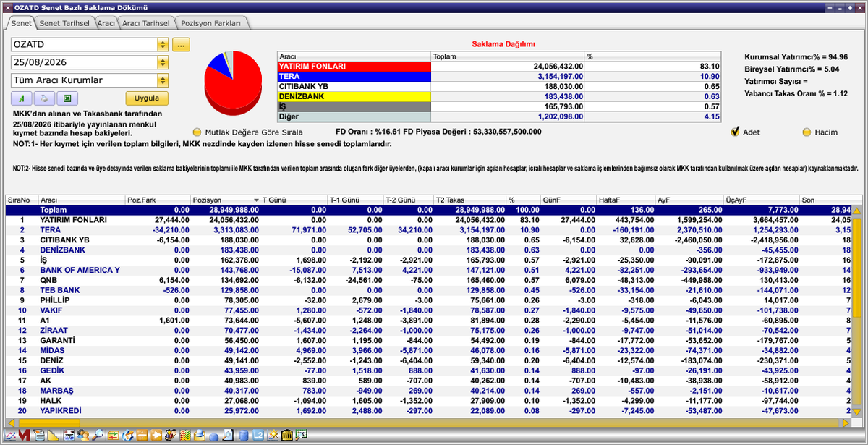The image size is (868, 445).
Task: Click the Pozisyon column sort arrow
Action: pos(256,200)
